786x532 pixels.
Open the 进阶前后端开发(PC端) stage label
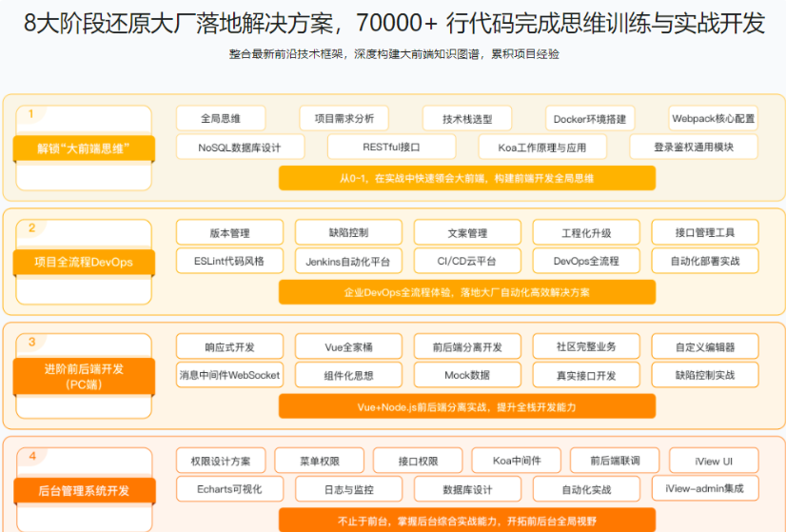84,376
